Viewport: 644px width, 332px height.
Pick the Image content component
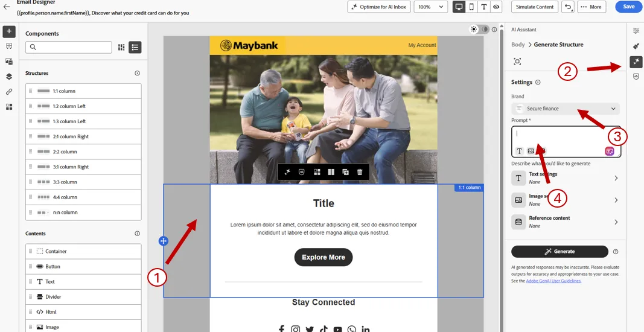click(x=83, y=327)
